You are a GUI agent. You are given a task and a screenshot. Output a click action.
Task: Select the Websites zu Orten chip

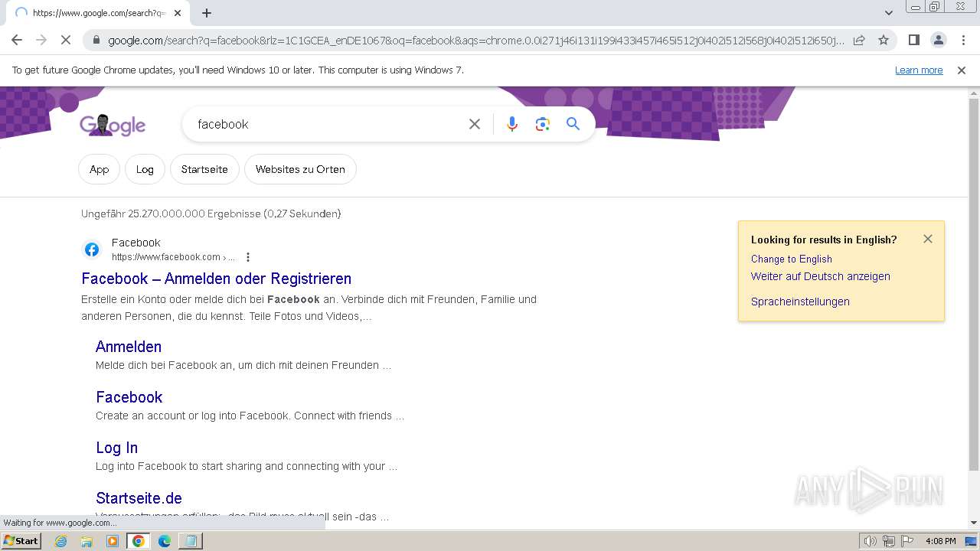tap(300, 169)
